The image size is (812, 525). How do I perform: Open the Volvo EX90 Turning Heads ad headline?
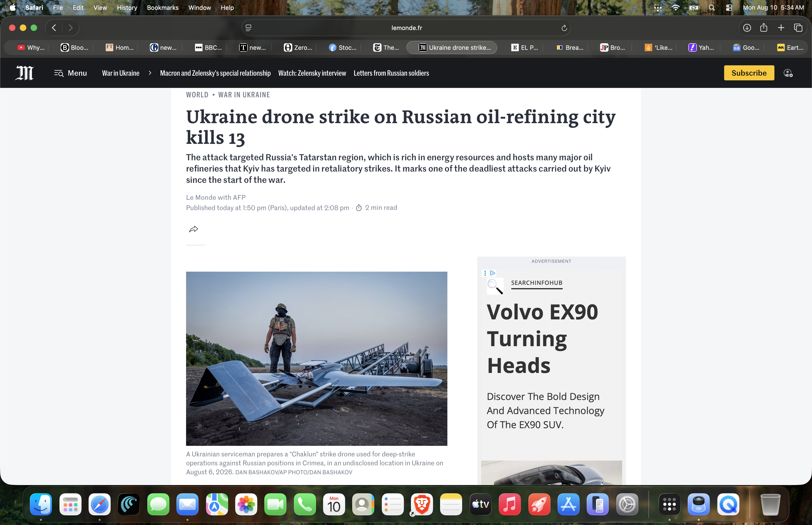[542, 339]
